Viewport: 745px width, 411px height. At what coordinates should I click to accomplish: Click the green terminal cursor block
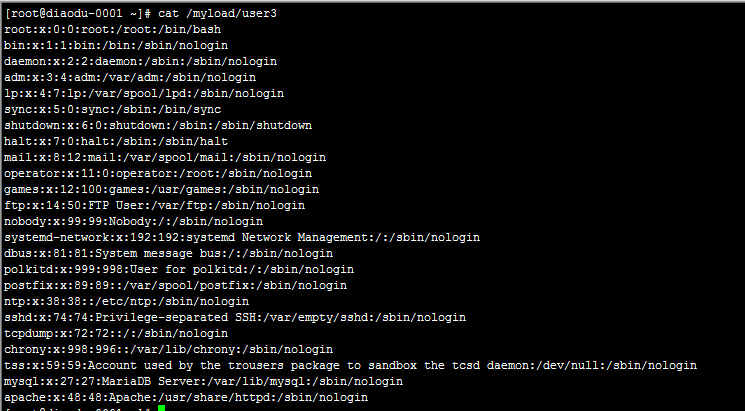(x=160, y=408)
